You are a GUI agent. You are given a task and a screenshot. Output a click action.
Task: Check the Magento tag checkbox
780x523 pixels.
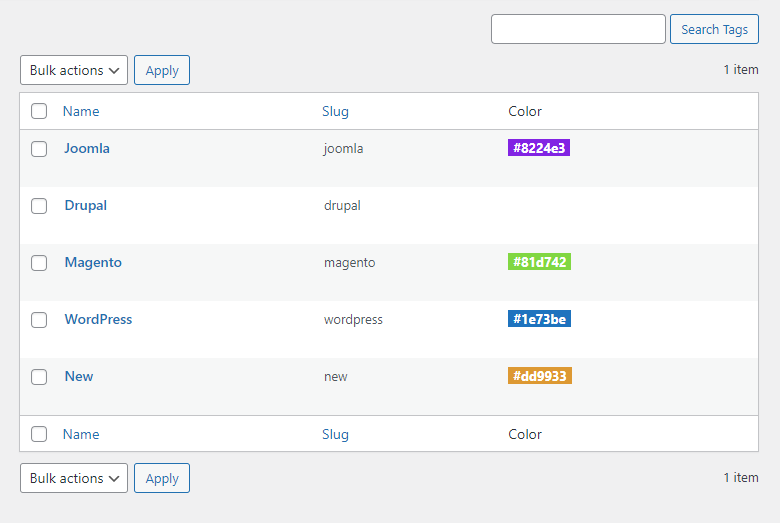tap(39, 263)
